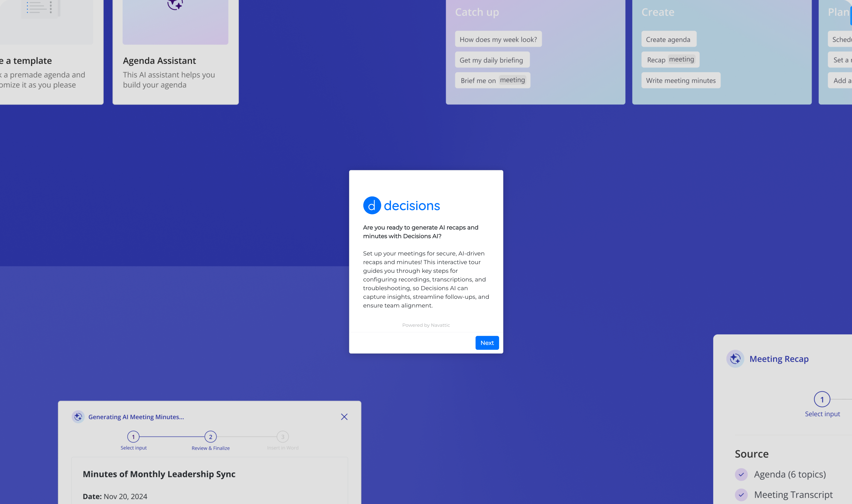The width and height of the screenshot is (852, 504).
Task: Click the Next button in the Decisions dialog
Action: (x=487, y=343)
